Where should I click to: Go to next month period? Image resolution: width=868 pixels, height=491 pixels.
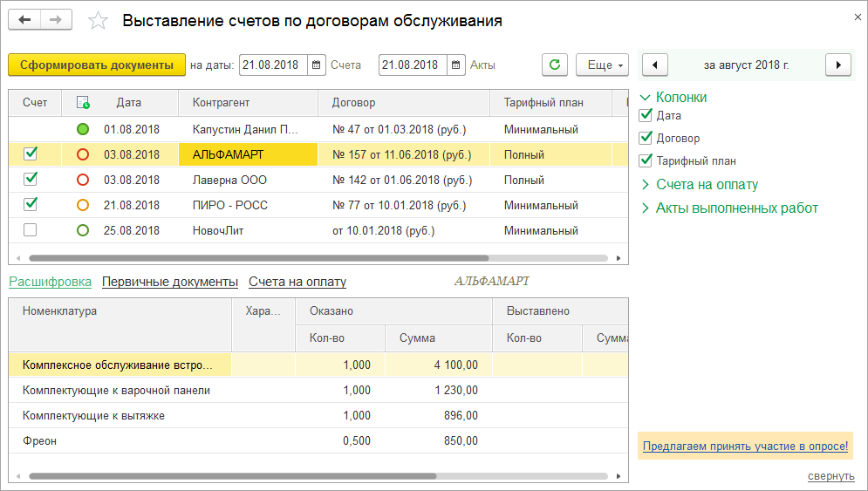(x=837, y=65)
